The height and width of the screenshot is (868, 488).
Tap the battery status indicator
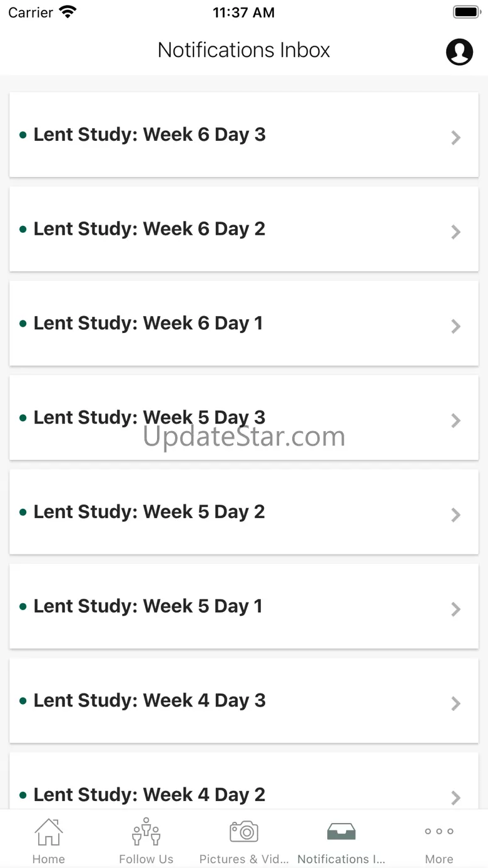(466, 13)
